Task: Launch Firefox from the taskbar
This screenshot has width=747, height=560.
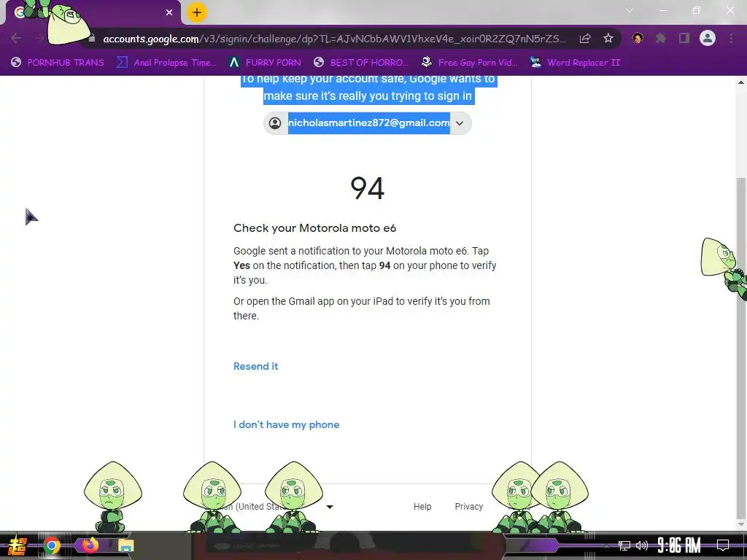Action: click(90, 545)
